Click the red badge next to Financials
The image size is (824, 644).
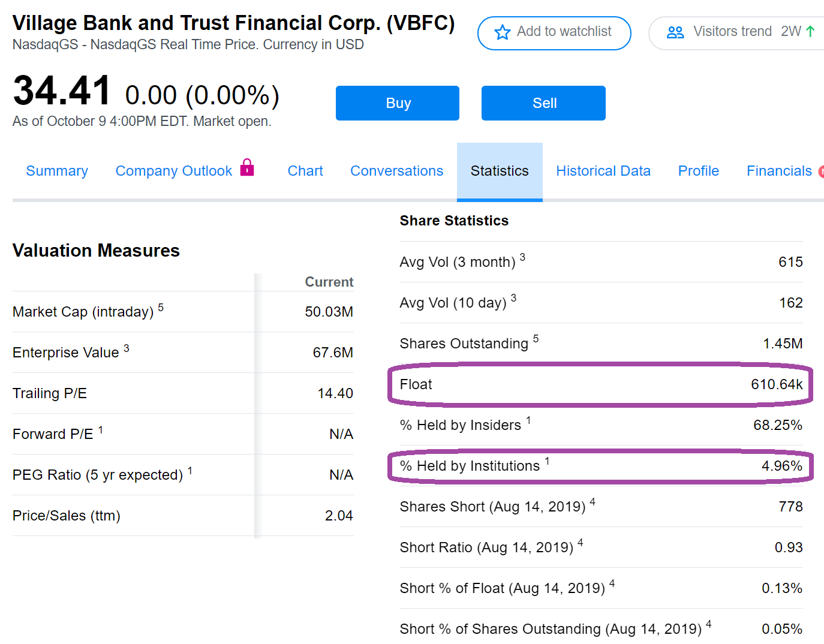click(821, 171)
